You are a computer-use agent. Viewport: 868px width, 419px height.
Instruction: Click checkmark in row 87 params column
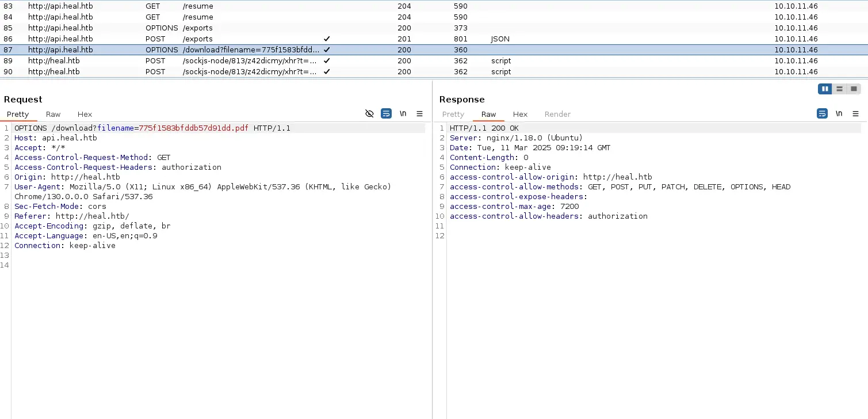click(327, 50)
